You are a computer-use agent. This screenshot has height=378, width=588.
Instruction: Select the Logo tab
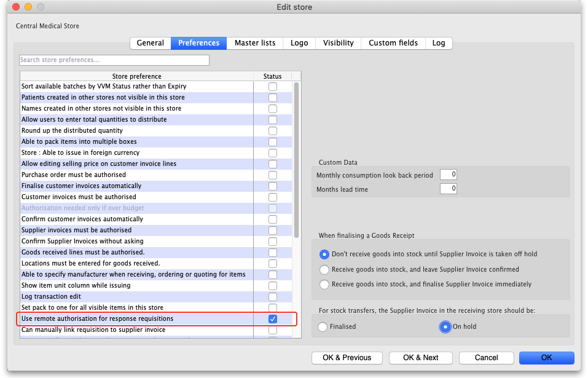pyautogui.click(x=299, y=43)
